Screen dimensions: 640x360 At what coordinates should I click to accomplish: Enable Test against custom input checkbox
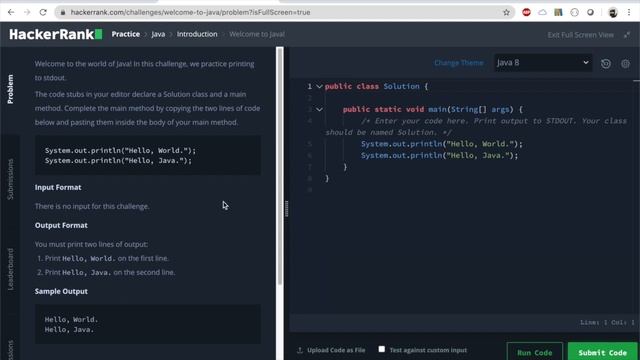(382, 349)
